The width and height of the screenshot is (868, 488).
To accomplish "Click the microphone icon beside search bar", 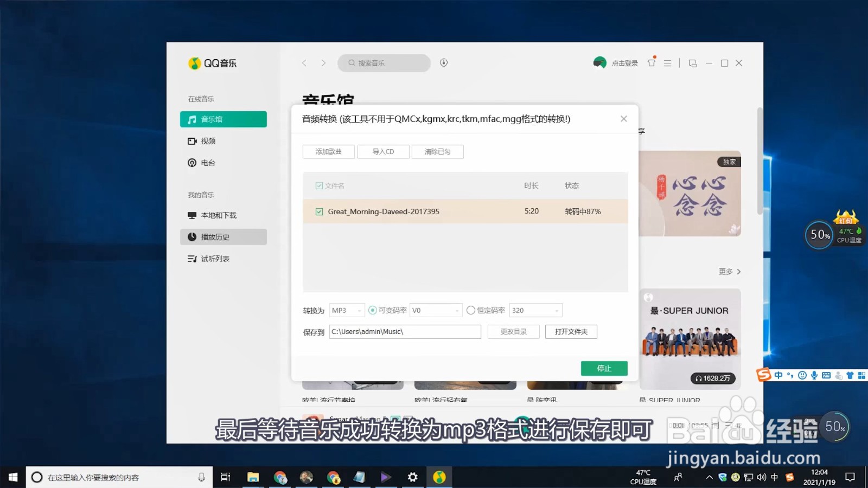I will tap(443, 63).
